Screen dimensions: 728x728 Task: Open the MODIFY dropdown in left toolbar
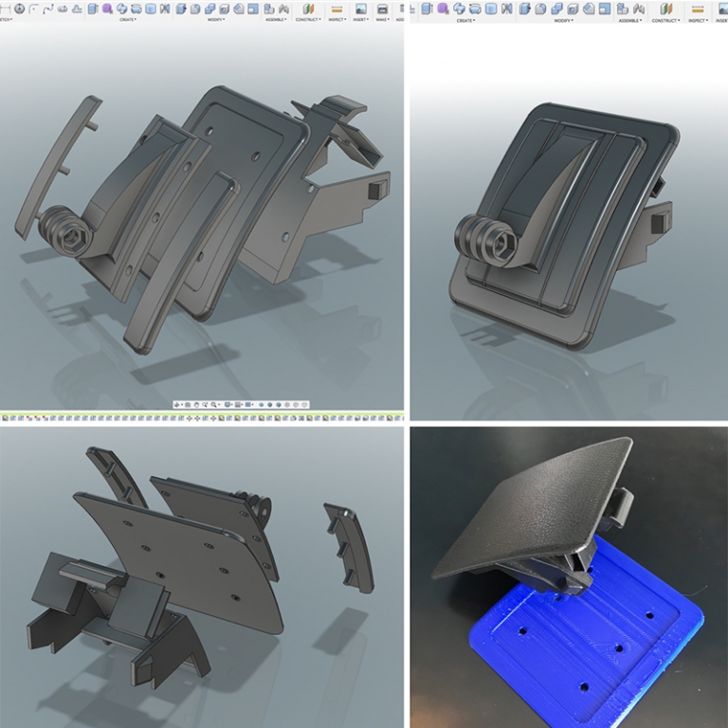coord(216,20)
